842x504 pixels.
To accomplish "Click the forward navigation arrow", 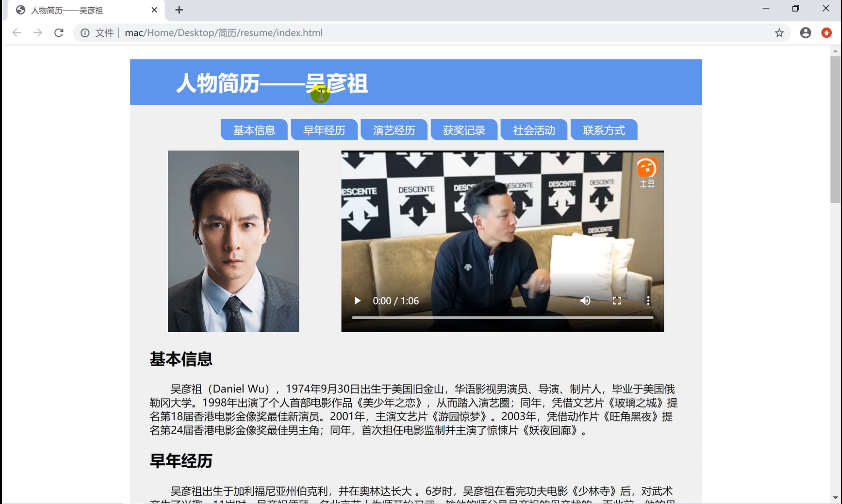I will pyautogui.click(x=38, y=33).
